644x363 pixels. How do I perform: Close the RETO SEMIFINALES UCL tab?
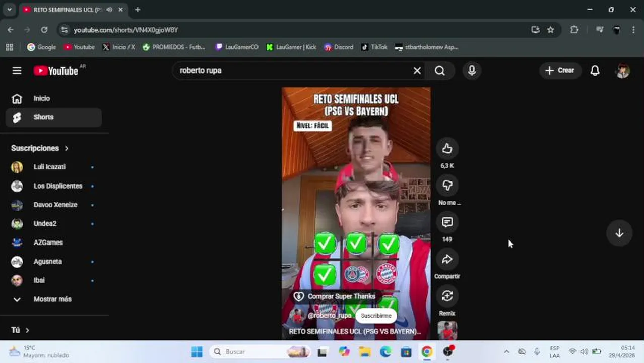click(120, 10)
